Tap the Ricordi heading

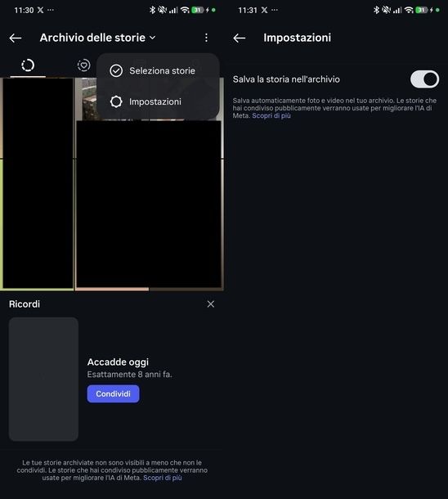(25, 304)
